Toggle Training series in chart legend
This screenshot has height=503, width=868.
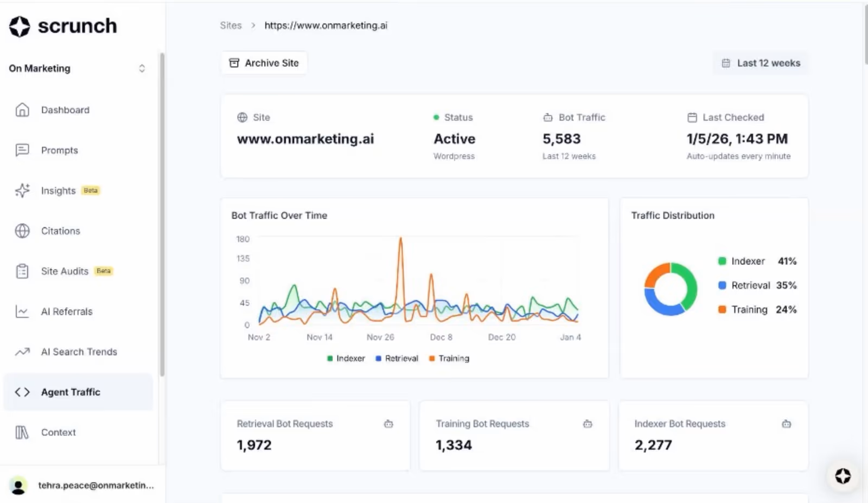(449, 359)
